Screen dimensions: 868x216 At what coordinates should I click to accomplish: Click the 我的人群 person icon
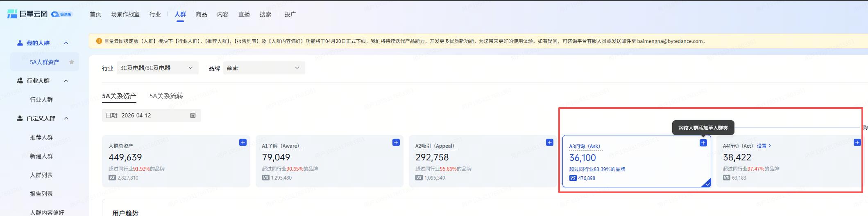20,43
